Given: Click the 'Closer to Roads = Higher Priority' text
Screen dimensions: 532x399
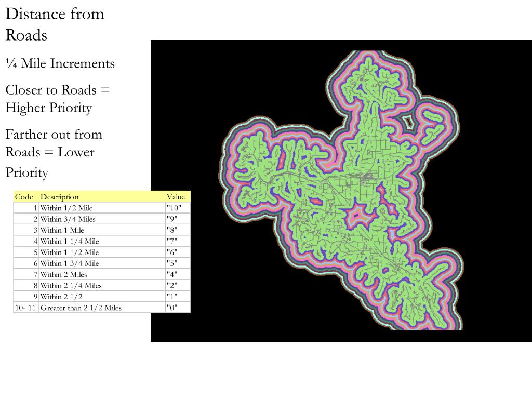Looking at the screenshot, I should 57,99.
